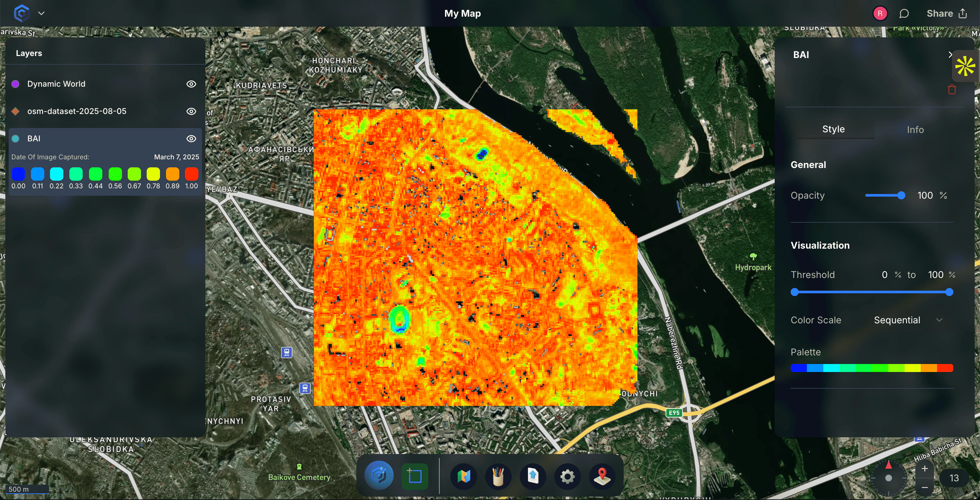Toggle visibility of osm-dataset-2025-08-05 layer
Image resolution: width=980 pixels, height=500 pixels.
(x=191, y=111)
